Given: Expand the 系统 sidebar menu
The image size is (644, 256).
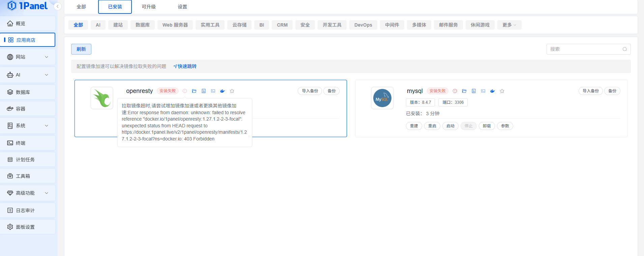Looking at the screenshot, I should point(28,126).
